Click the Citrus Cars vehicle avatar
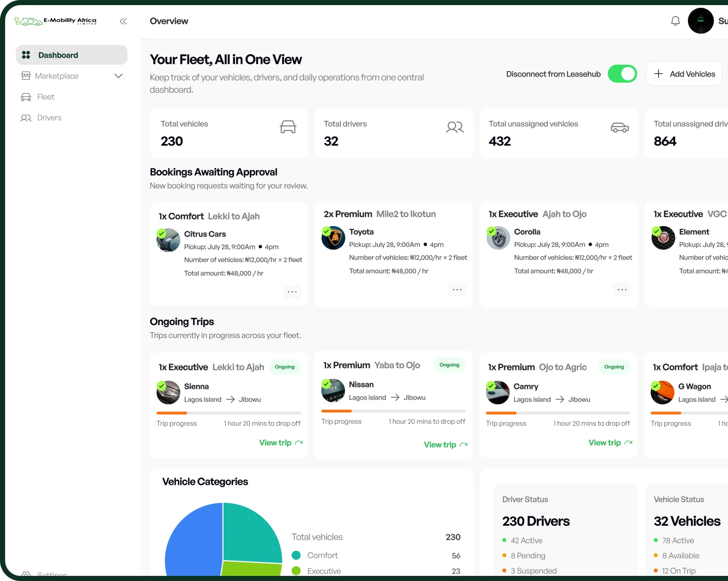The height and width of the screenshot is (581, 728). (x=168, y=240)
